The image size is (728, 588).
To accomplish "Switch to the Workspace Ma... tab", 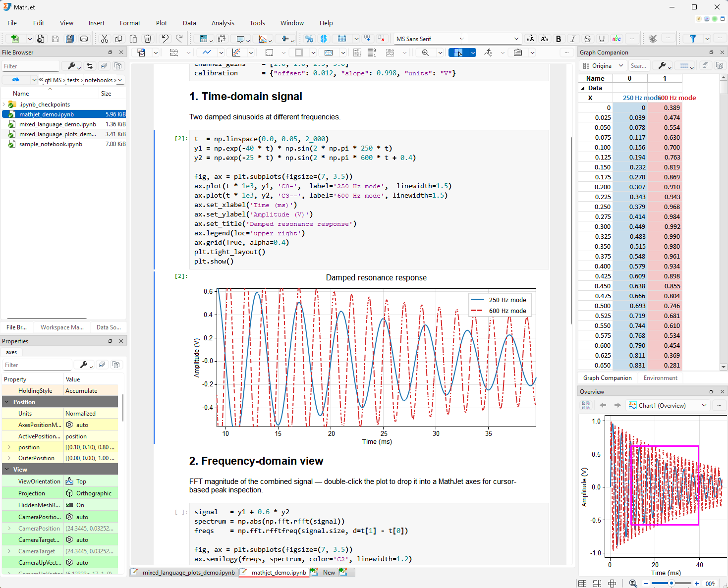I will [x=62, y=327].
